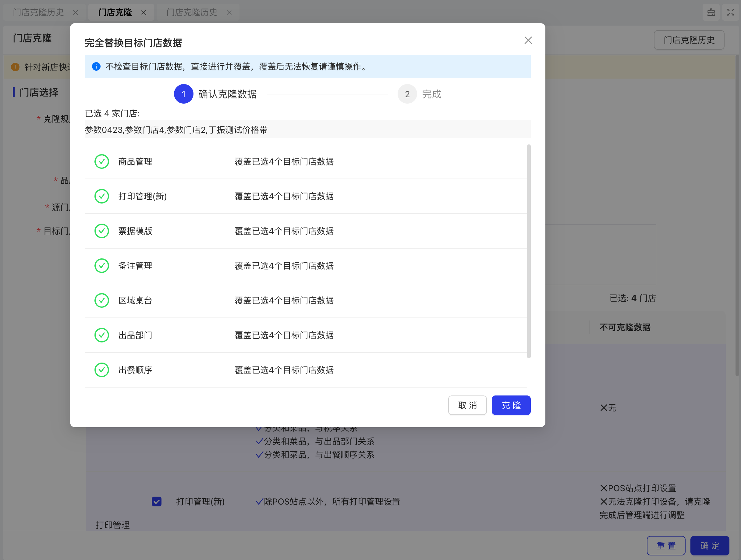
Task: Click green check icon for 区域桌台
Action: click(101, 300)
